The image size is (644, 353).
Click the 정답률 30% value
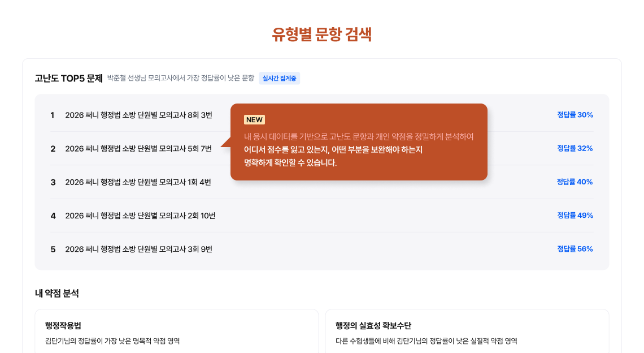click(x=575, y=115)
